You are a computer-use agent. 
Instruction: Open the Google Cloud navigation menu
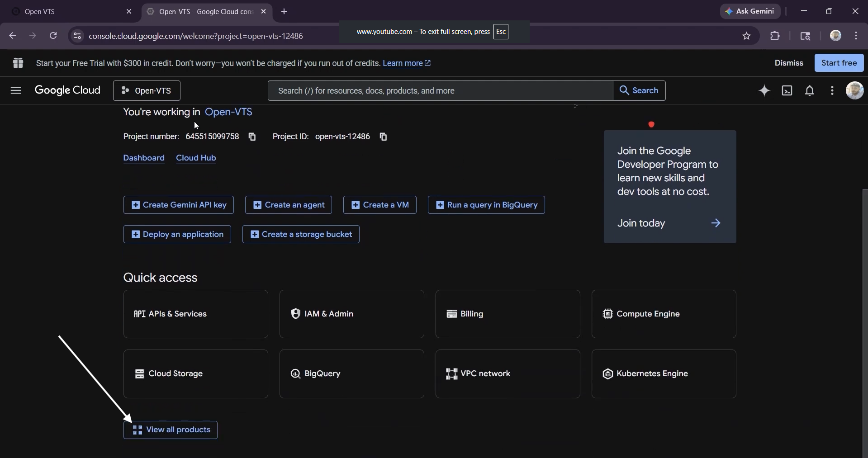(16, 91)
